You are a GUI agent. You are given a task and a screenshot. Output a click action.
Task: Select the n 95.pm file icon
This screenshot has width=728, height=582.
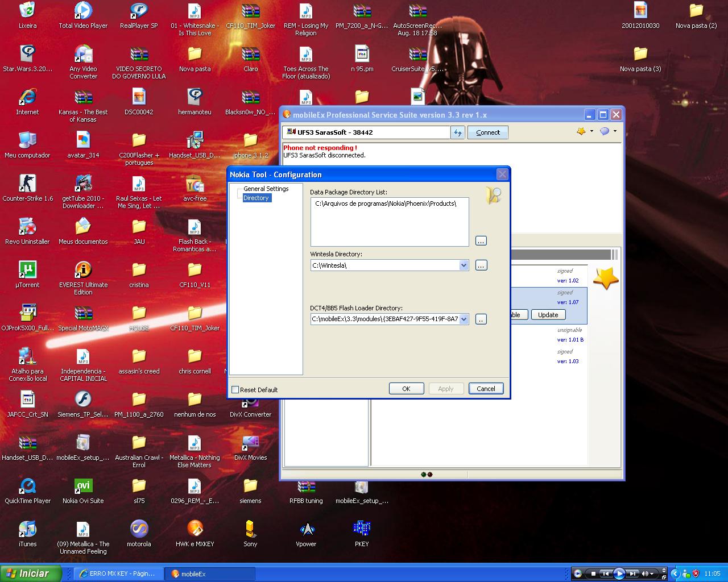click(x=362, y=60)
